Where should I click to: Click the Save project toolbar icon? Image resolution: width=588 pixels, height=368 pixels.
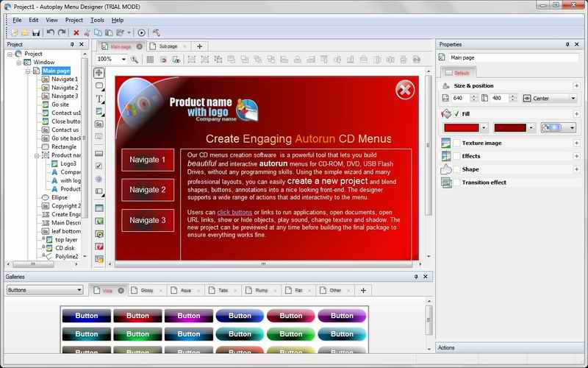pos(35,32)
